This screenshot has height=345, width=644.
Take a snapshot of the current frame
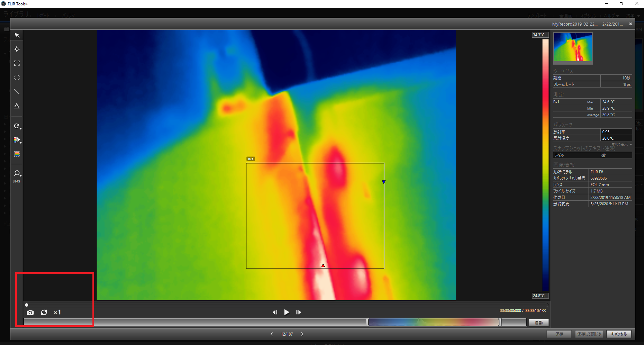[x=30, y=312]
